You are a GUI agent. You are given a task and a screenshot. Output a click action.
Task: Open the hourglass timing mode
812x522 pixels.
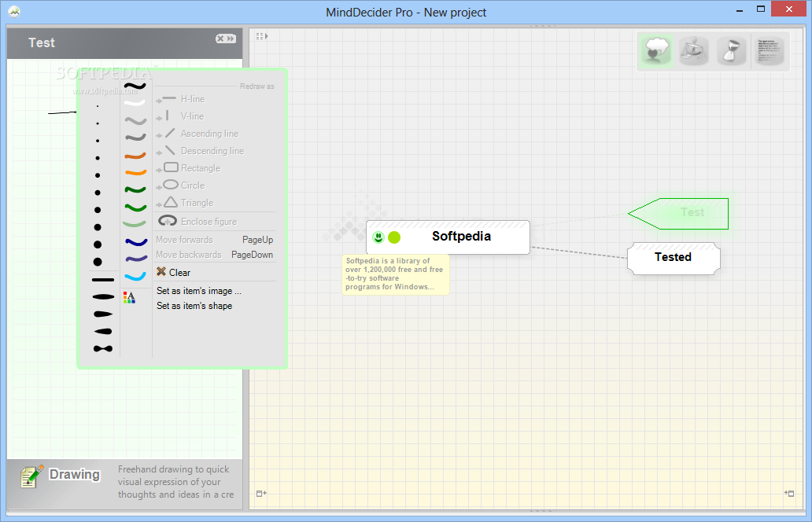coord(731,51)
